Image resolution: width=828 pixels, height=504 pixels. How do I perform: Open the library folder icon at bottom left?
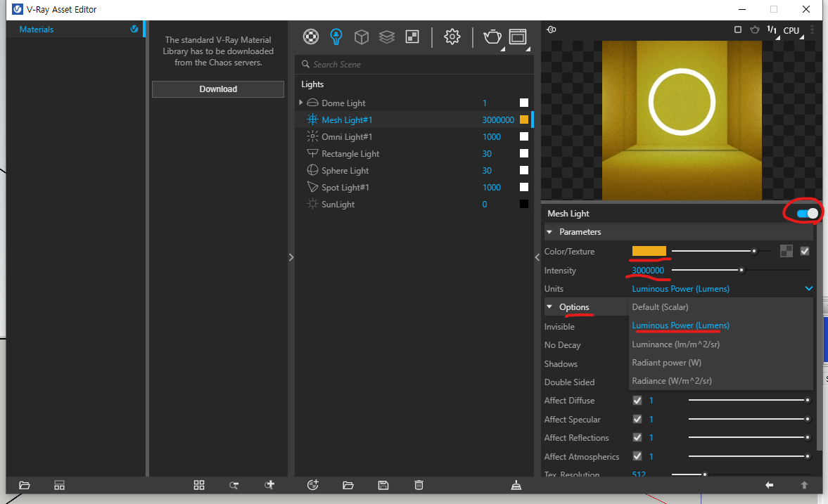(x=25, y=485)
